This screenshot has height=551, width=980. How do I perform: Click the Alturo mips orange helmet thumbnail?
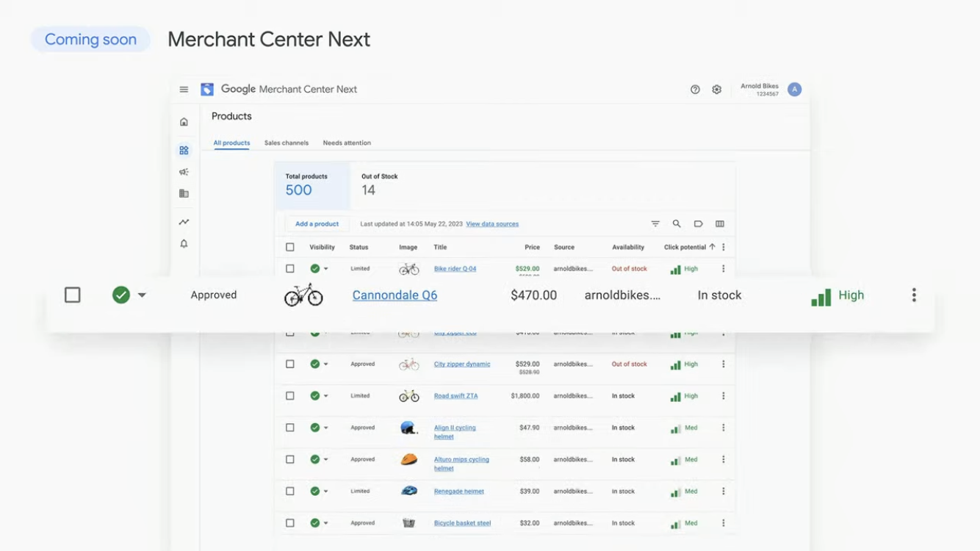[408, 460]
